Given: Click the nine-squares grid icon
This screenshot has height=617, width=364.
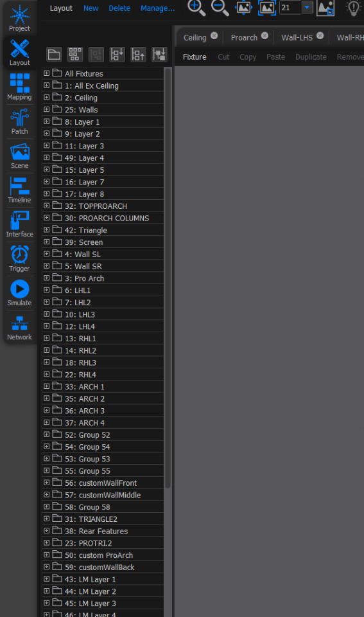Looking at the screenshot, I should (x=74, y=54).
